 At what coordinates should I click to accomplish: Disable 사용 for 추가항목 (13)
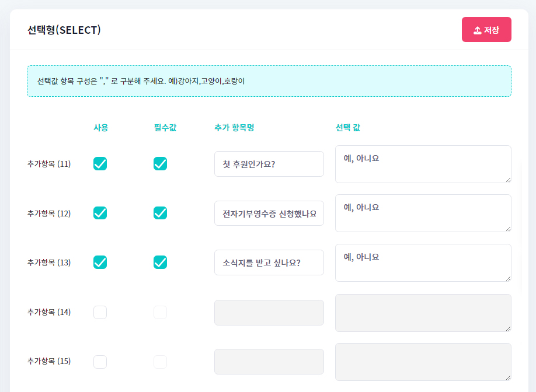(x=100, y=262)
